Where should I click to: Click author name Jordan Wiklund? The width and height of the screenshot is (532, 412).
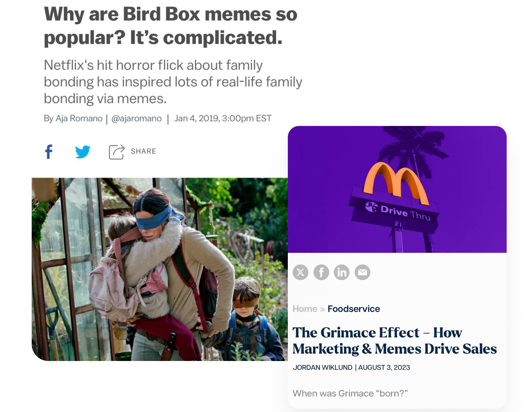pos(322,368)
